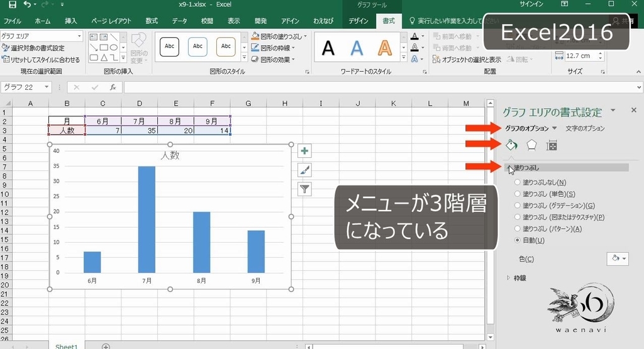The width and height of the screenshot is (644, 349).
Task: Click the lightbulb Tell Me icon
Action: tap(413, 21)
